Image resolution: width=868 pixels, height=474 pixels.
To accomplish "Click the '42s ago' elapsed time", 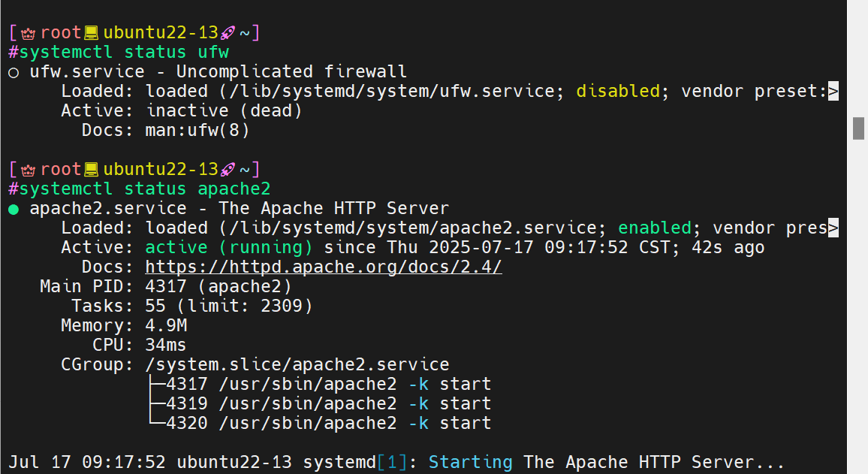I will (728, 248).
